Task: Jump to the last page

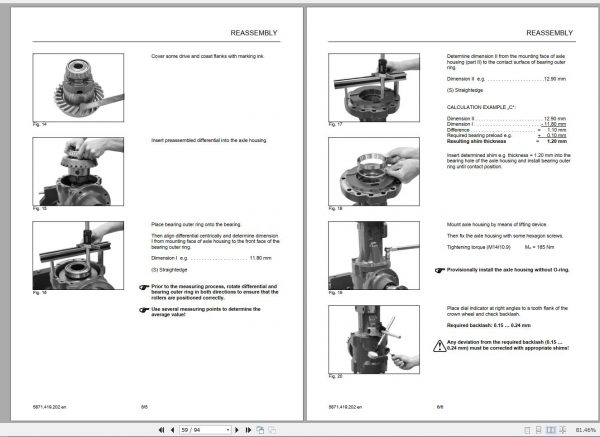Action: point(248,430)
